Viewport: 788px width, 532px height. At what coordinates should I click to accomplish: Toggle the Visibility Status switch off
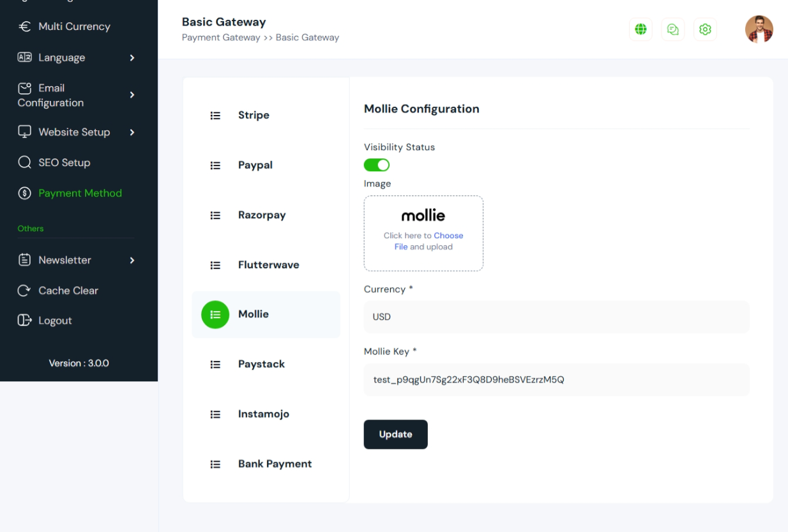pos(377,165)
